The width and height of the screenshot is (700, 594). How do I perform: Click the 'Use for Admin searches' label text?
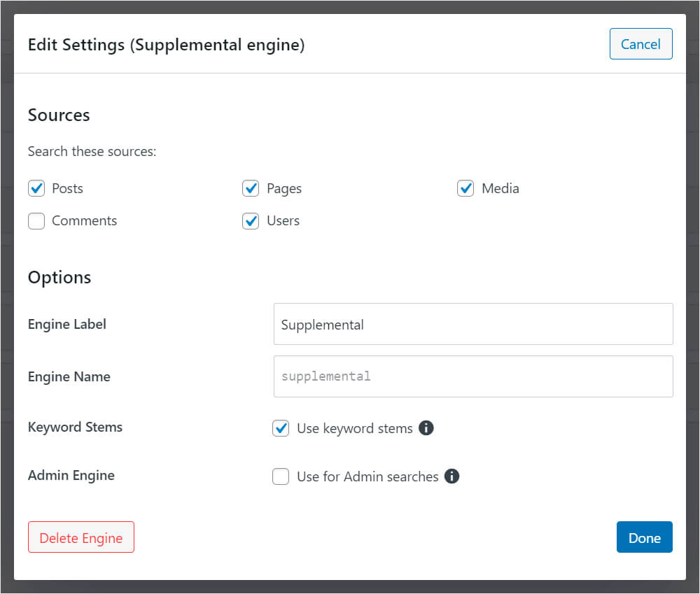pyautogui.click(x=367, y=476)
